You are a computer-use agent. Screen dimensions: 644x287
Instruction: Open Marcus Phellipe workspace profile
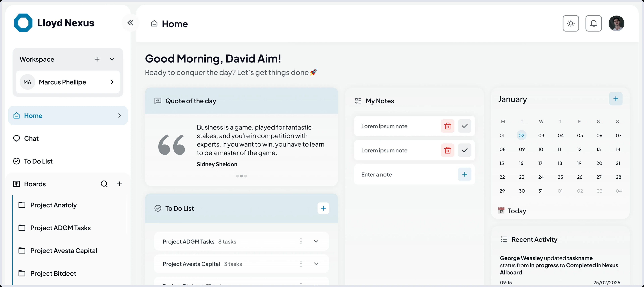click(68, 82)
